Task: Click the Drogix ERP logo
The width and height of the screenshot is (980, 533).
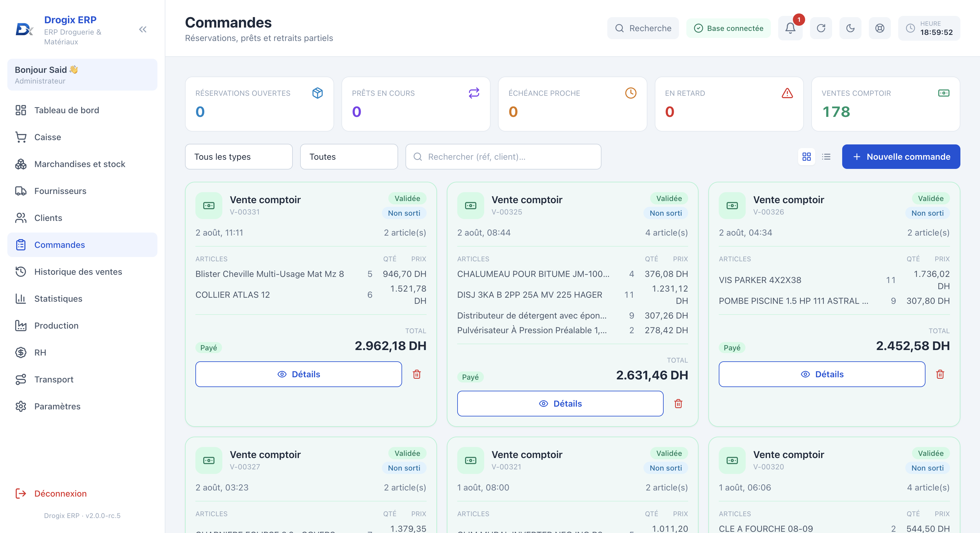Action: tap(24, 29)
